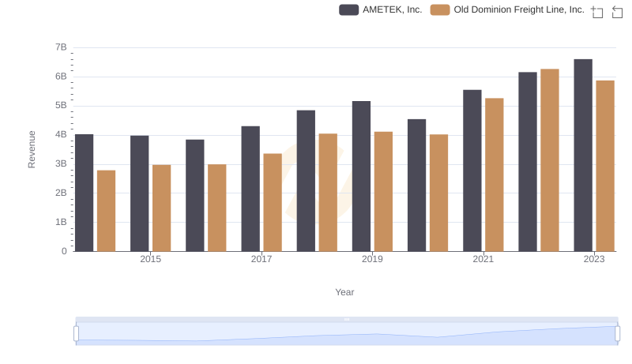Click the AMETEK bar for 2018
This screenshot has height=364, width=632.
point(306,181)
